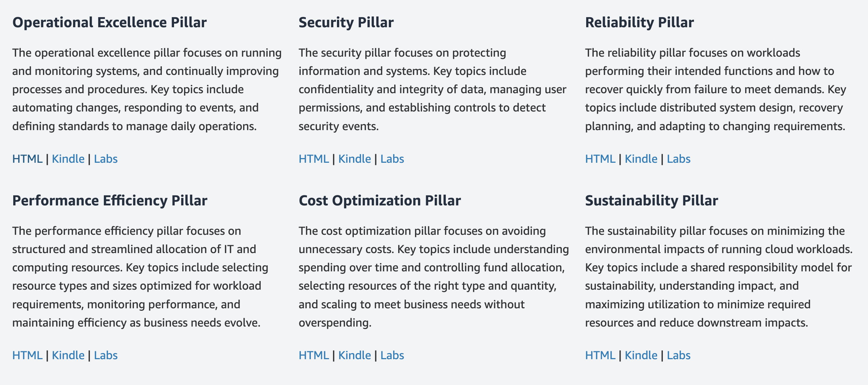
Task: Open the Sustainability Pillar HTML link
Action: point(600,355)
